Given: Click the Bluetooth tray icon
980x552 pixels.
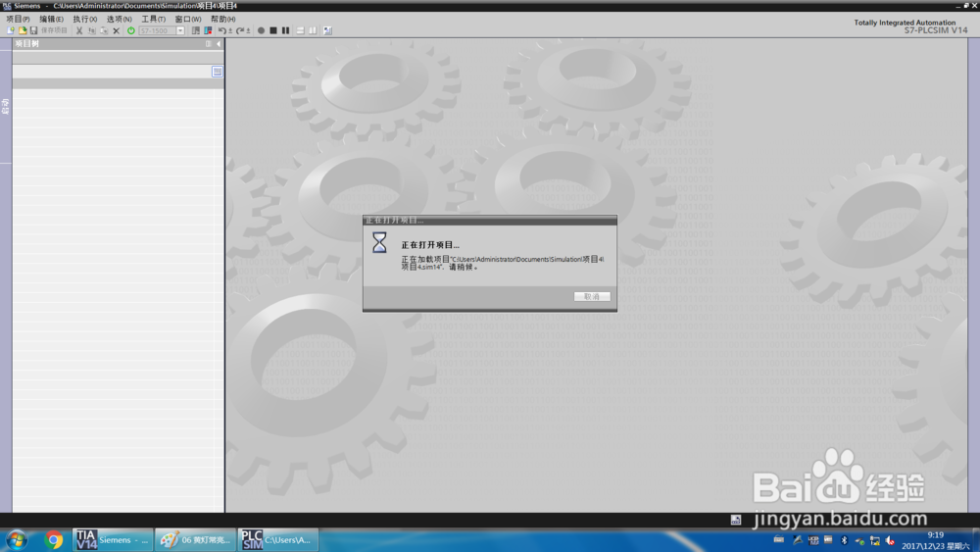Looking at the screenshot, I should coord(845,540).
